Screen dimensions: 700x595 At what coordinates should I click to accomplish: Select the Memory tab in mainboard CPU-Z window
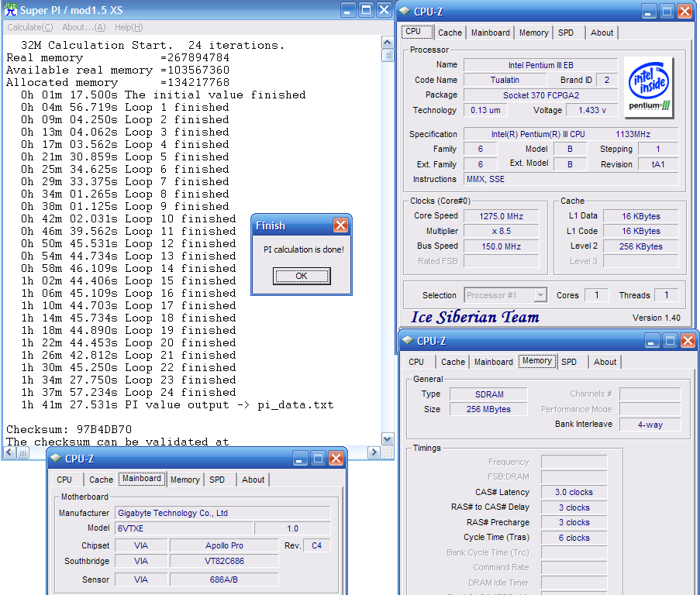tap(184, 480)
